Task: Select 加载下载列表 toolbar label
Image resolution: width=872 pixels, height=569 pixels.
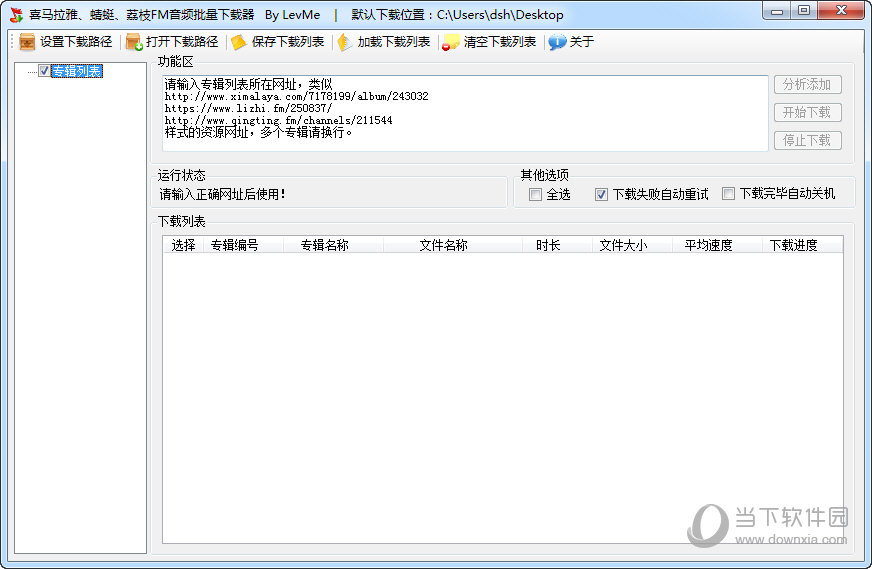Action: coord(394,42)
